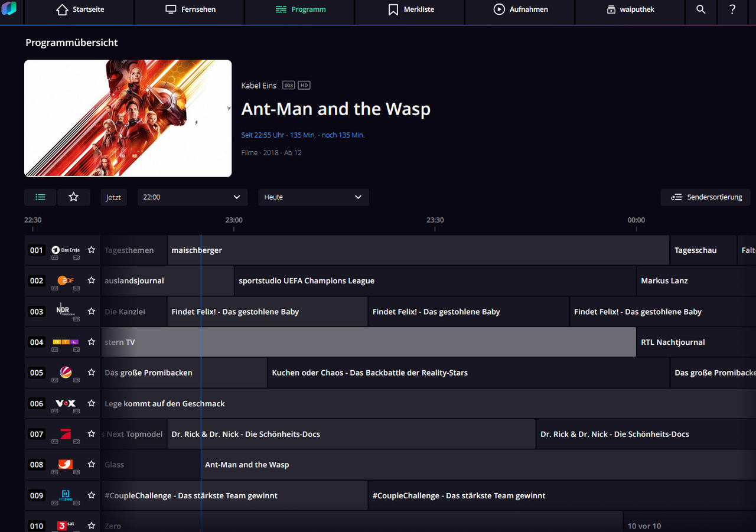Favorite channel 008 Kabel Eins star
The width and height of the screenshot is (756, 532).
(x=92, y=465)
